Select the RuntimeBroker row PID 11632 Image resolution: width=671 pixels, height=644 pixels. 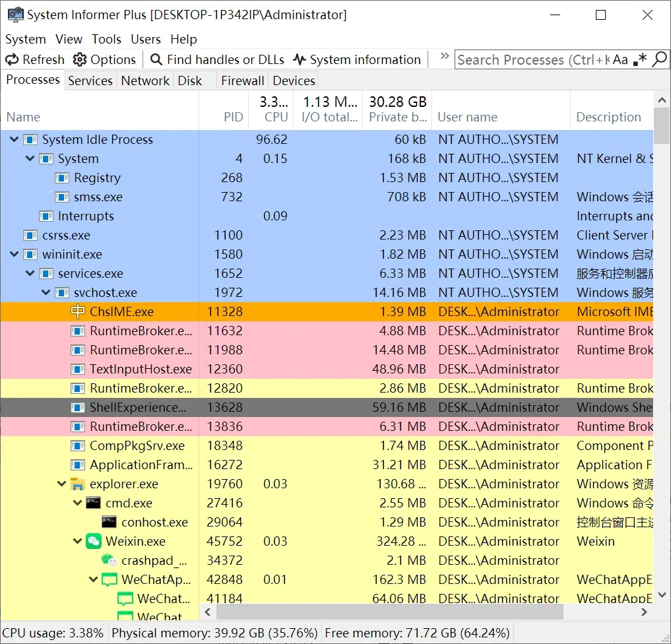pos(327,331)
